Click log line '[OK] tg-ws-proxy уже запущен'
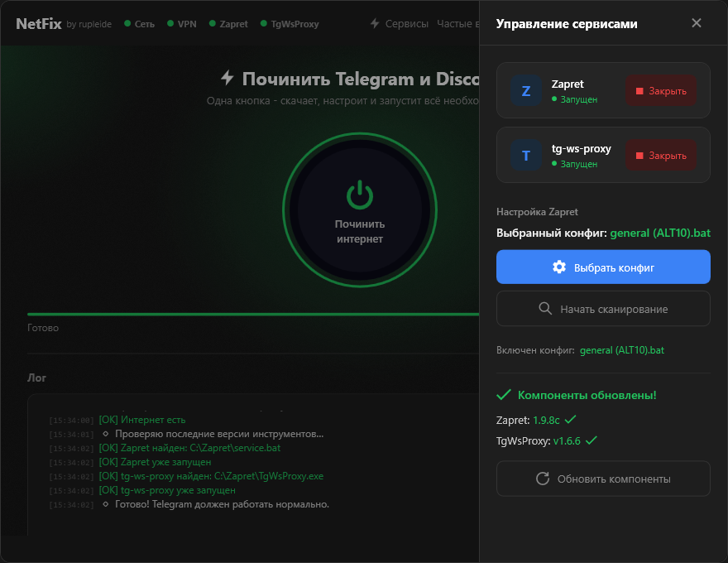 (x=166, y=490)
